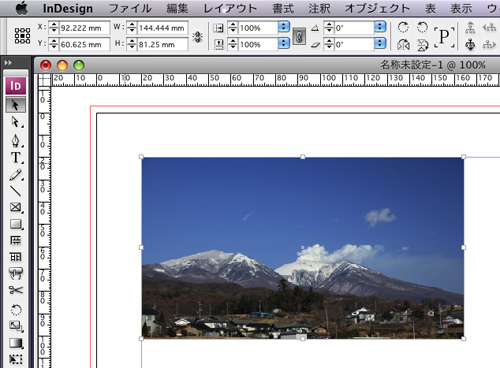Open the InDesign application menu

click(x=68, y=8)
